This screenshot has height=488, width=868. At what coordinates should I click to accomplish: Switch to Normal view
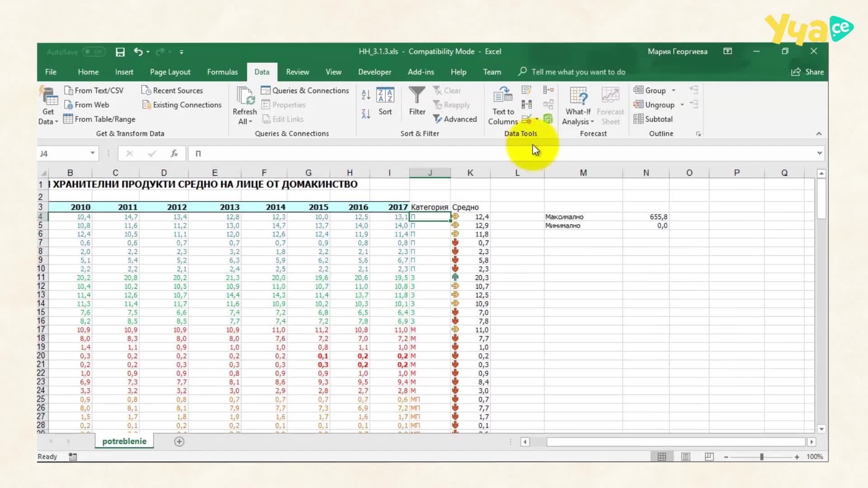(662, 457)
